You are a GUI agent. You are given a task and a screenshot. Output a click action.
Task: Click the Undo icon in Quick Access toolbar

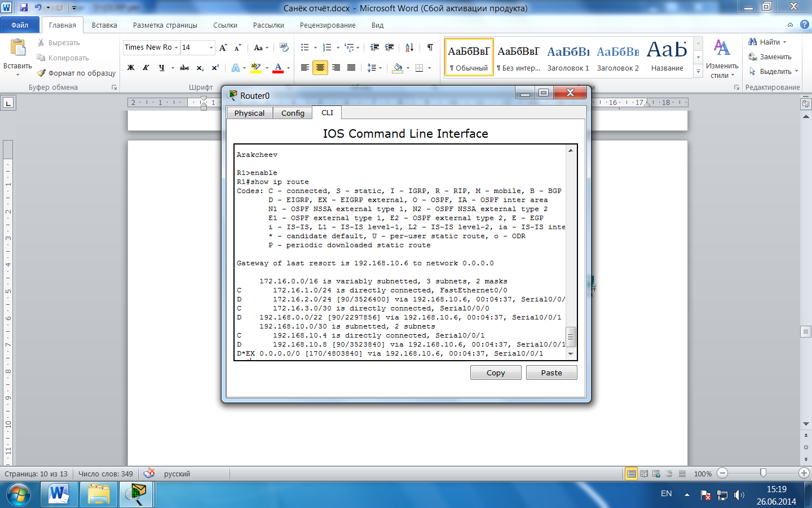[38, 8]
